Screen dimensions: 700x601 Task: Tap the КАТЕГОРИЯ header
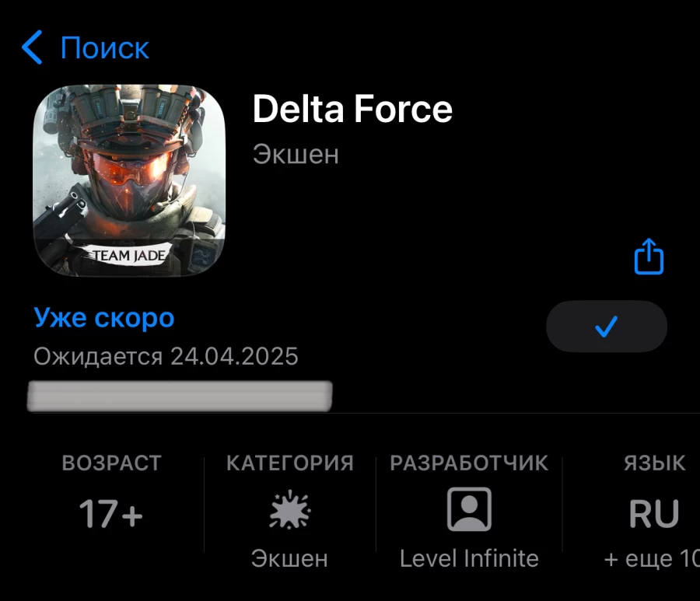(x=289, y=463)
